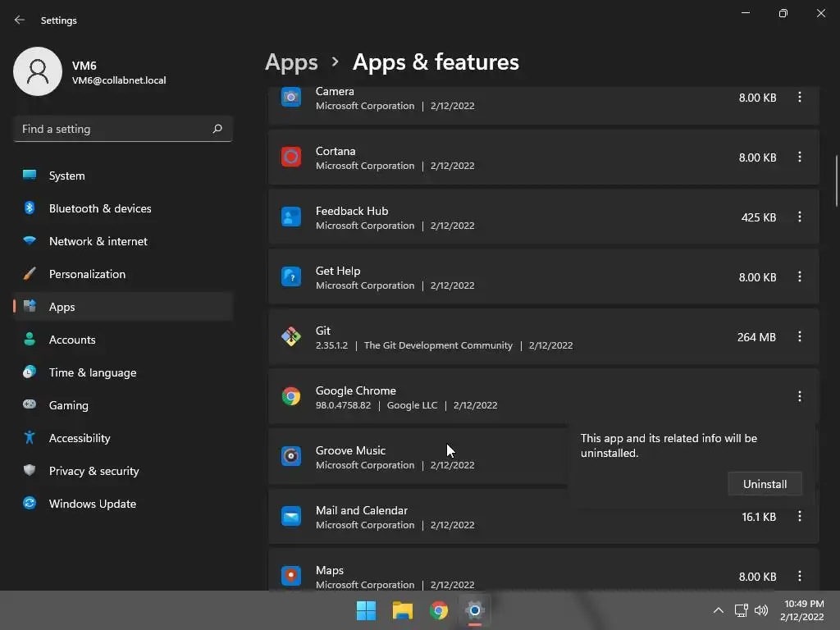Click Mail and Calendar size 16.1 KB
This screenshot has width=840, height=630.
(759, 517)
